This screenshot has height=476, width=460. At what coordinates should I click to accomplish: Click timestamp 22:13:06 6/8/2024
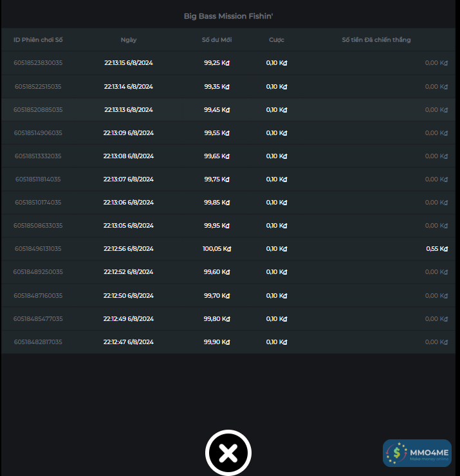[129, 203]
